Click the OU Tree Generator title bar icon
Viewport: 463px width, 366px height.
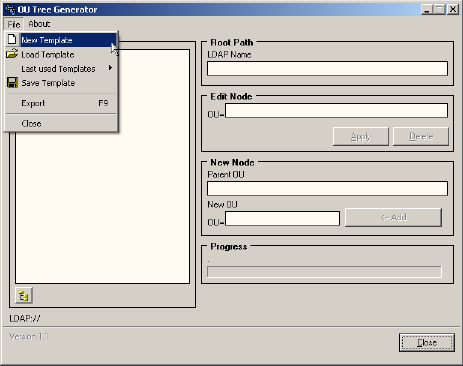click(10, 9)
